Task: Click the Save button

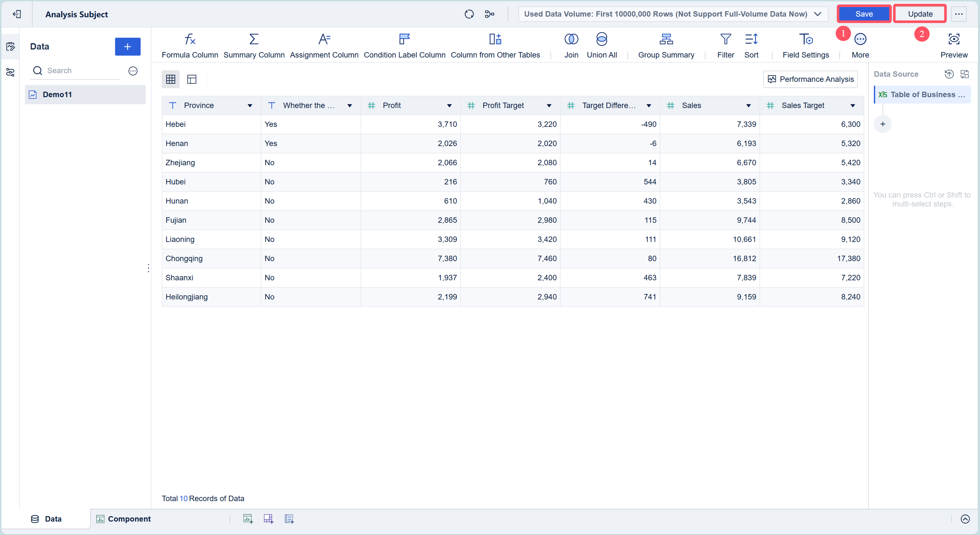Action: pos(864,14)
